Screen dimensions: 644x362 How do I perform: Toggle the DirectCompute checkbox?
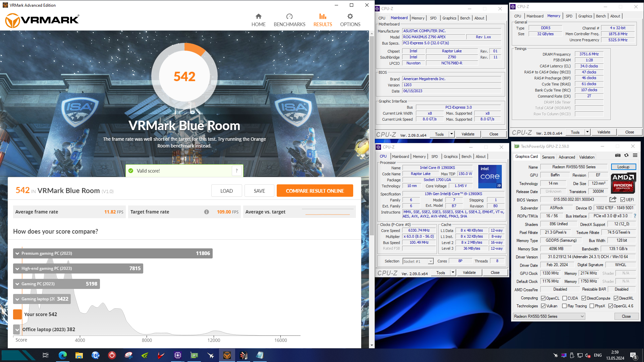(584, 298)
